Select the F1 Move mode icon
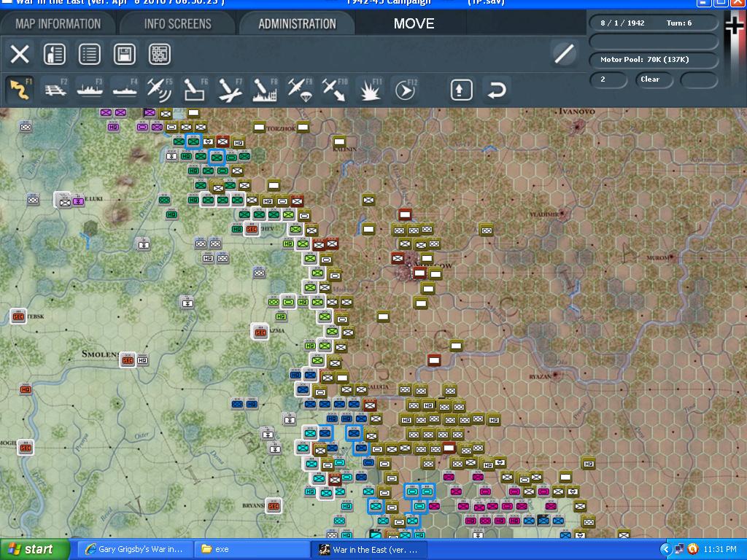747x560 pixels. pyautogui.click(x=20, y=89)
